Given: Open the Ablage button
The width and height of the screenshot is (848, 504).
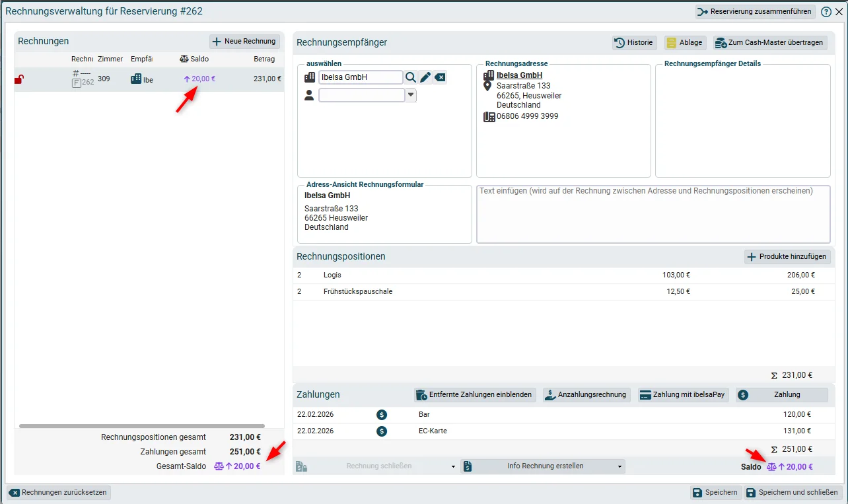Looking at the screenshot, I should point(685,42).
